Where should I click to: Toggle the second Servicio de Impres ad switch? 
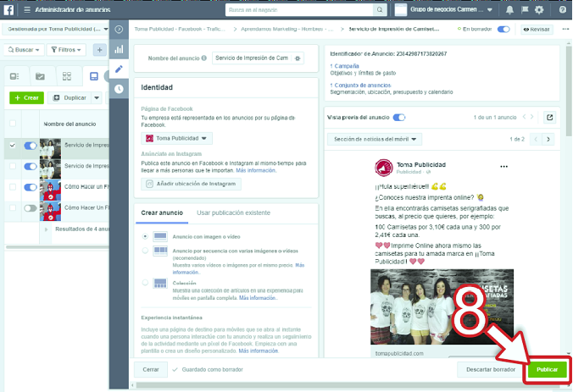pyautogui.click(x=31, y=167)
